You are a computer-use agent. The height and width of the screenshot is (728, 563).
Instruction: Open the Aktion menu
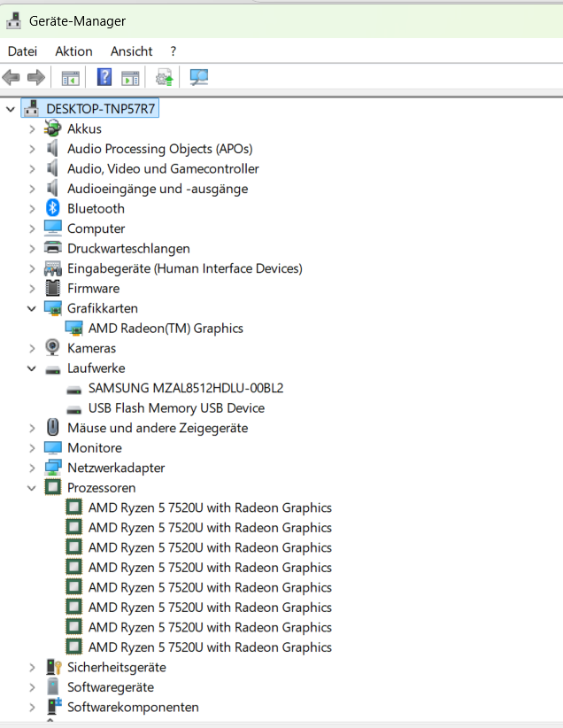(73, 51)
